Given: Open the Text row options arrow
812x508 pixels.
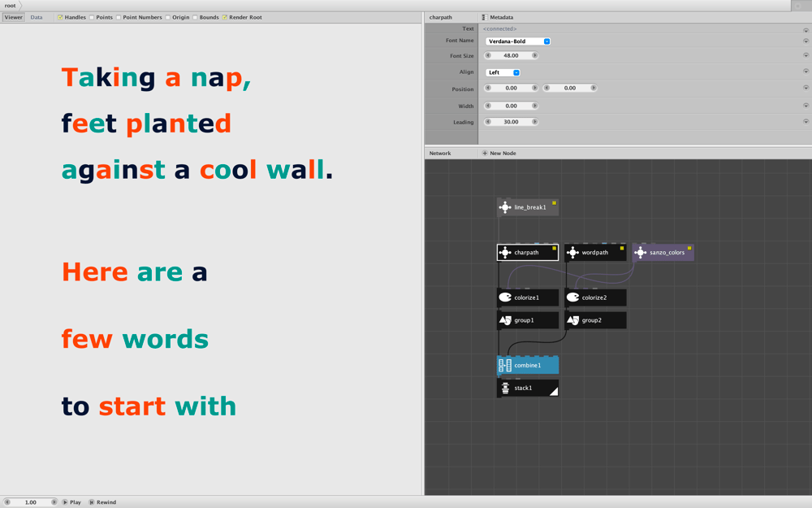Looking at the screenshot, I should (x=806, y=31).
